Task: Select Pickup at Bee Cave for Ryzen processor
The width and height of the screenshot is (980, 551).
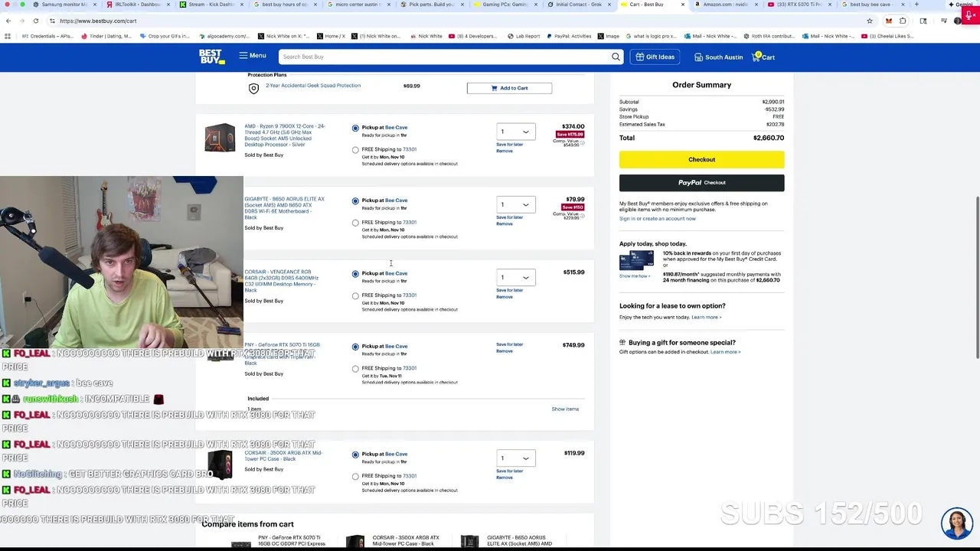Action: coord(355,128)
